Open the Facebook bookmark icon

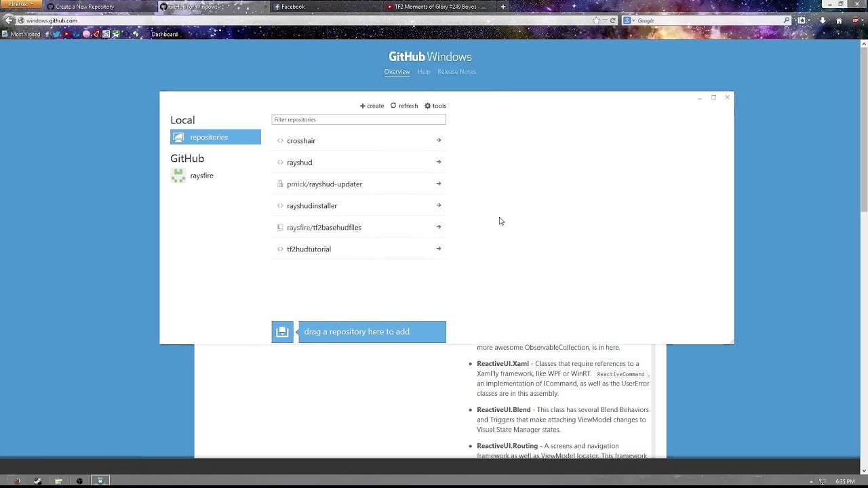(x=47, y=34)
